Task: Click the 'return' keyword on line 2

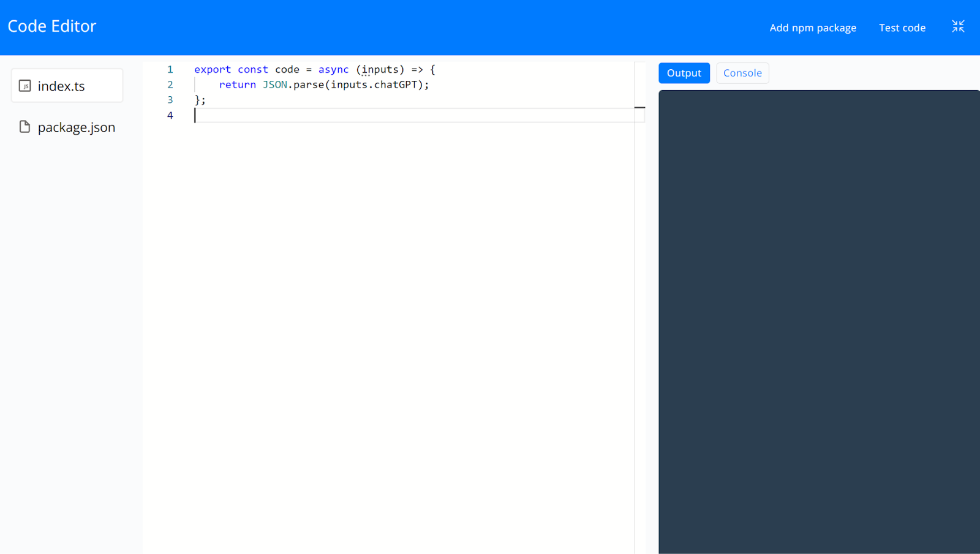Action: (238, 84)
